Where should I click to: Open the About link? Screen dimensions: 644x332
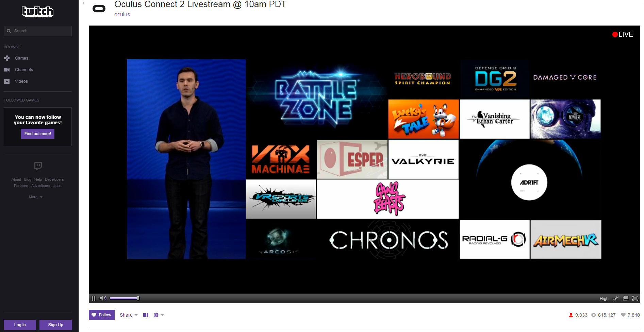[x=16, y=179]
